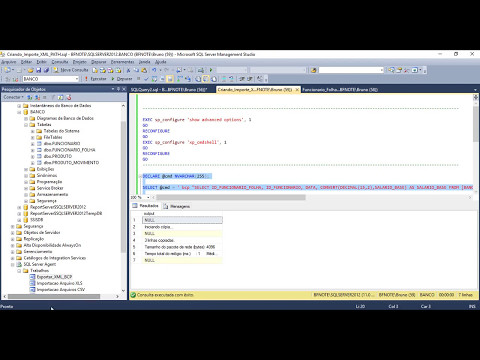Click the Nova Consulta button
This screenshot has width=480, height=360.
tap(71, 70)
